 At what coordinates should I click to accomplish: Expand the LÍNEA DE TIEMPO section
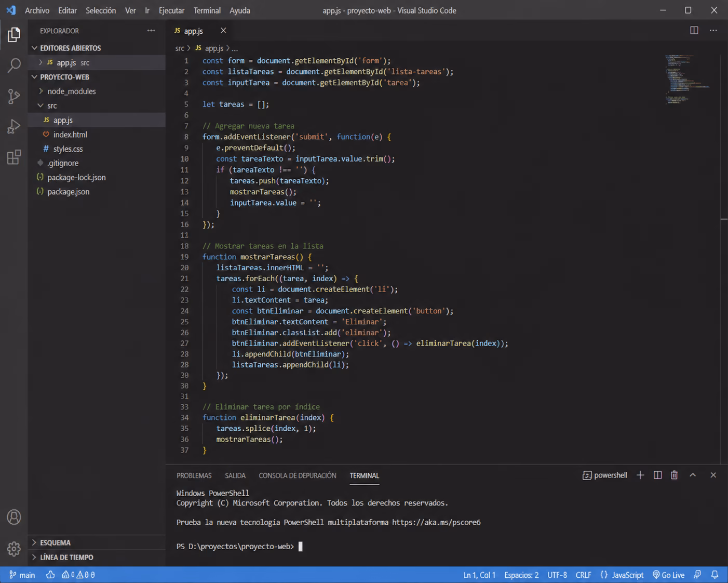pyautogui.click(x=97, y=557)
